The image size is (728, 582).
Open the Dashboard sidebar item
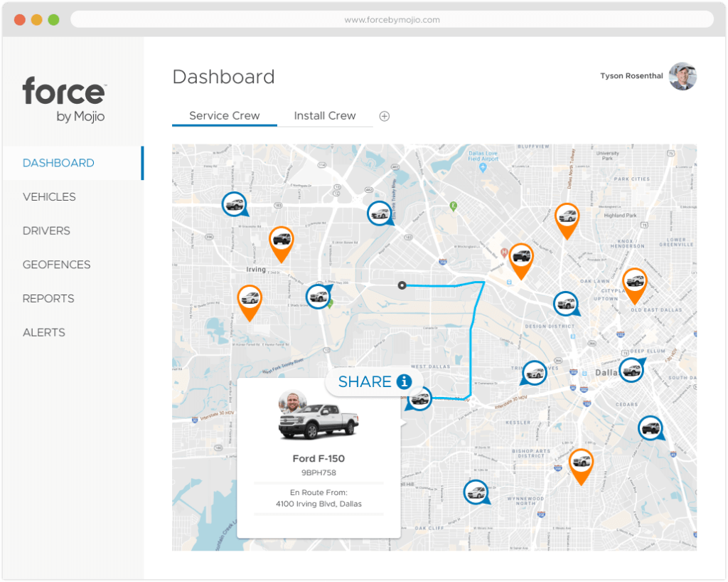click(58, 163)
